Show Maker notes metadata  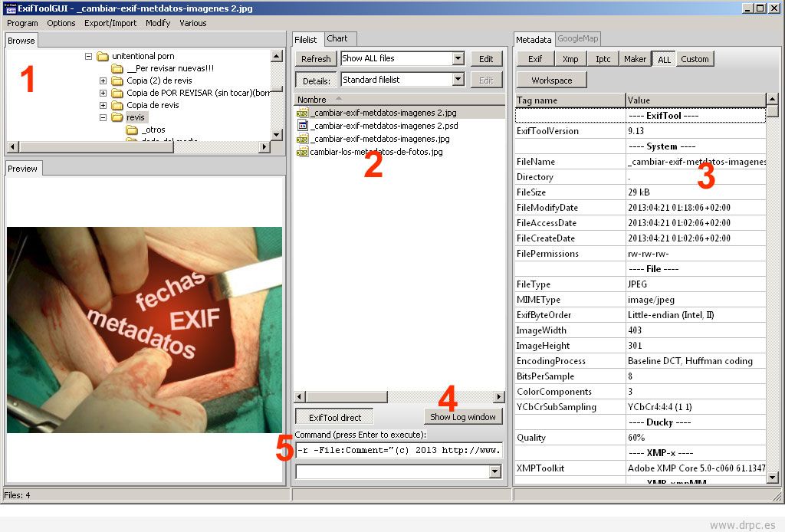635,59
